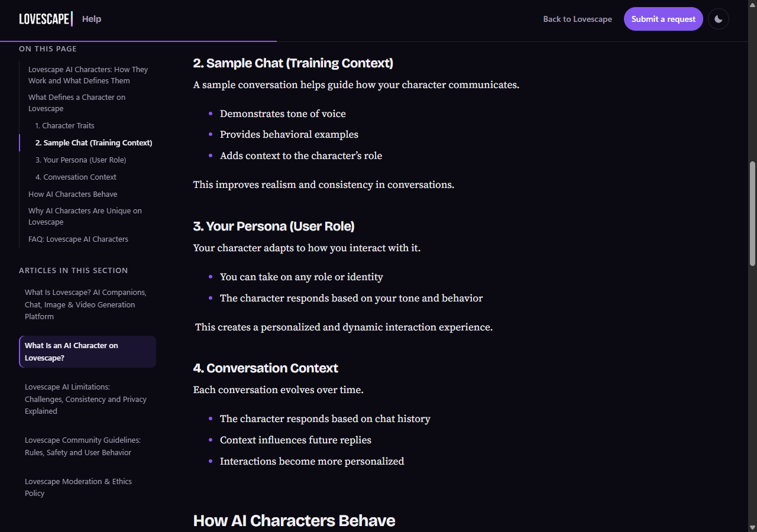Viewport: 757px width, 532px height.
Task: Click the 4. Conversation Context main heading
Action: point(266,368)
